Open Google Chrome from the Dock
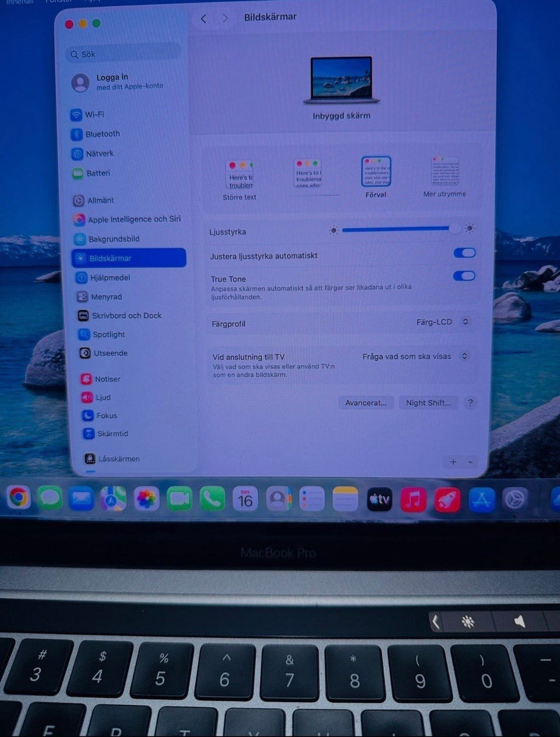 [x=18, y=498]
